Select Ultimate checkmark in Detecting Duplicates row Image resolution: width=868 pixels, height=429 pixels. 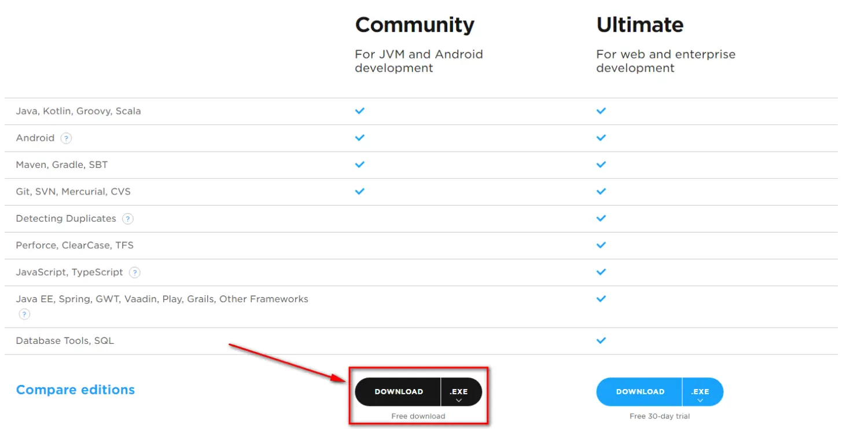click(601, 218)
